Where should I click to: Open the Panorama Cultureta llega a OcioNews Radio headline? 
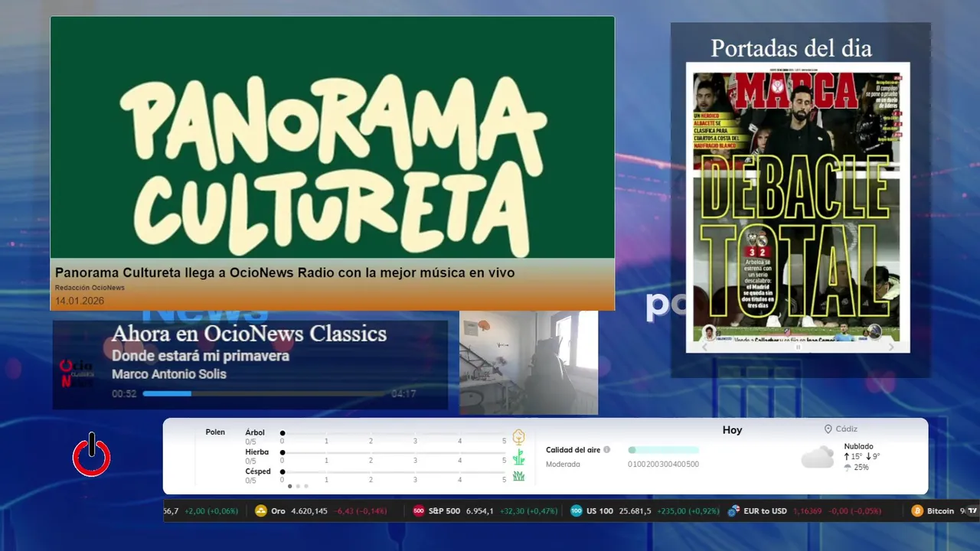tap(285, 272)
